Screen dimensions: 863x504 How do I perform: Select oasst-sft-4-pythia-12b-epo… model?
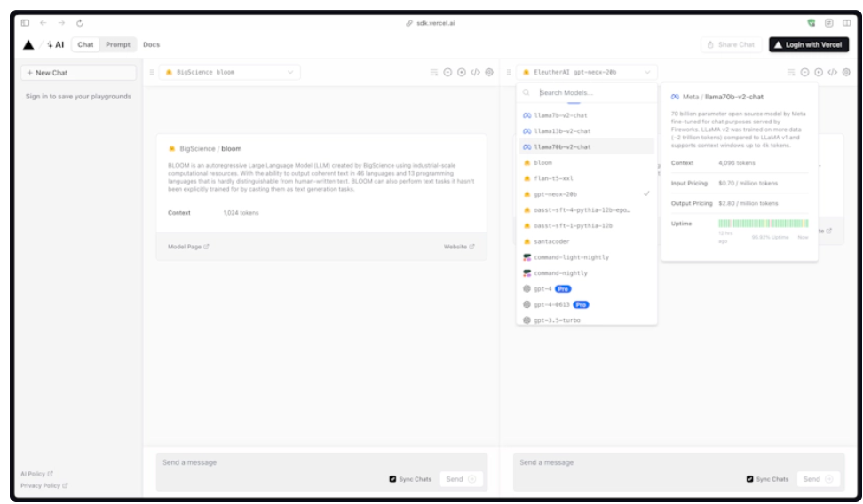coord(587,210)
